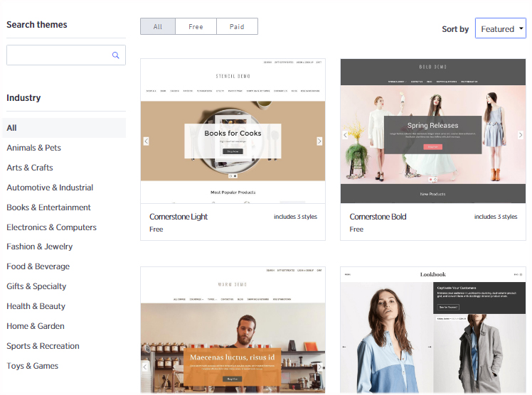This screenshot has width=532, height=395.
Task: Open the Sort by Featured dropdown
Action: click(501, 28)
